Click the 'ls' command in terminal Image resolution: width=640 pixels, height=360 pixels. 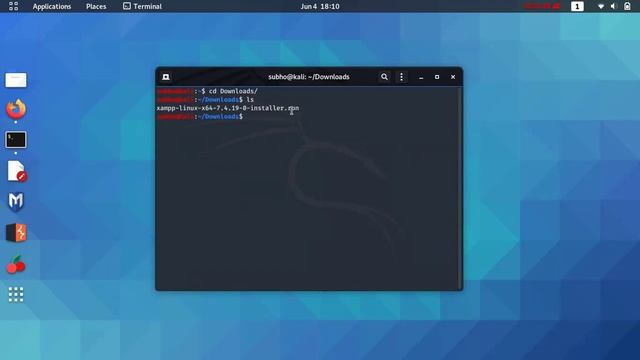coord(250,100)
